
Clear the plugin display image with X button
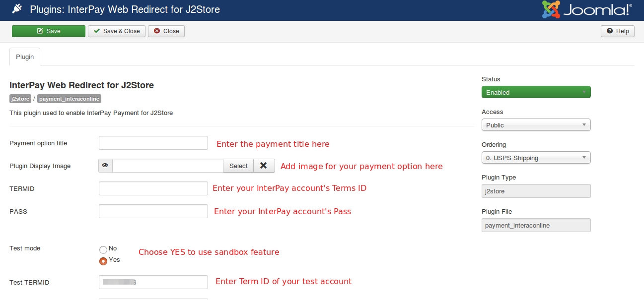264,166
